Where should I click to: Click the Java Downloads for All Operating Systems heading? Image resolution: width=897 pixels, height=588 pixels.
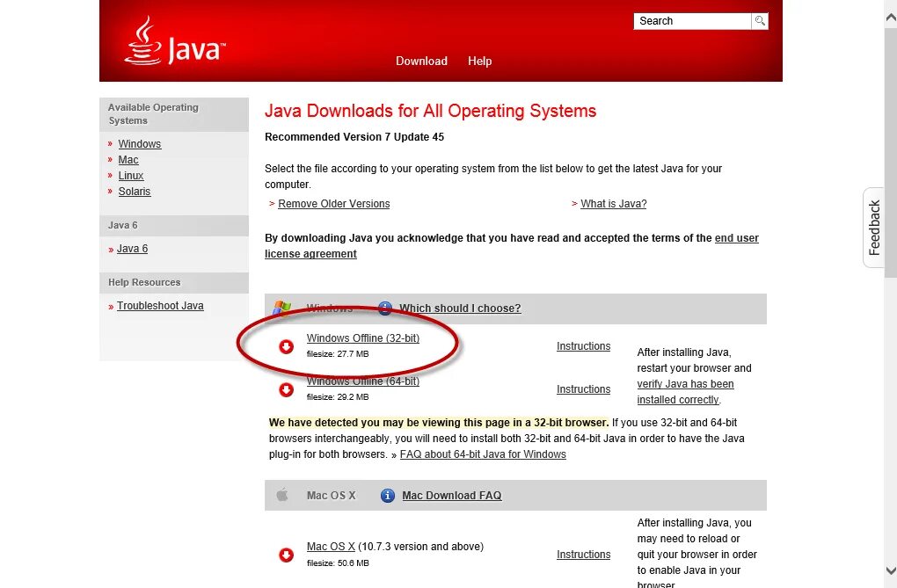(430, 111)
